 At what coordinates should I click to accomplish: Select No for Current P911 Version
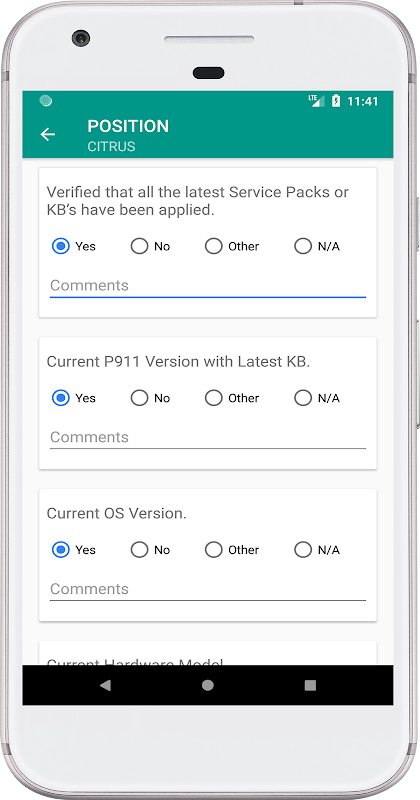pos(150,398)
